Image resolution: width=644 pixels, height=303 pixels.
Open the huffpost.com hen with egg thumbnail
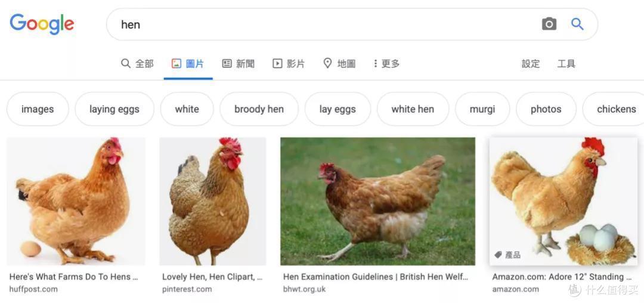click(x=76, y=201)
